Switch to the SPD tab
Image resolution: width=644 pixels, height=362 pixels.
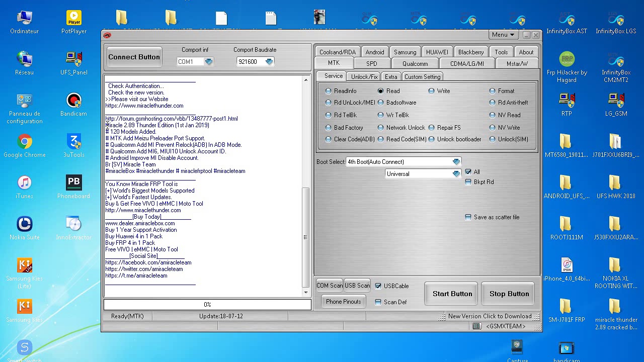pos(372,64)
